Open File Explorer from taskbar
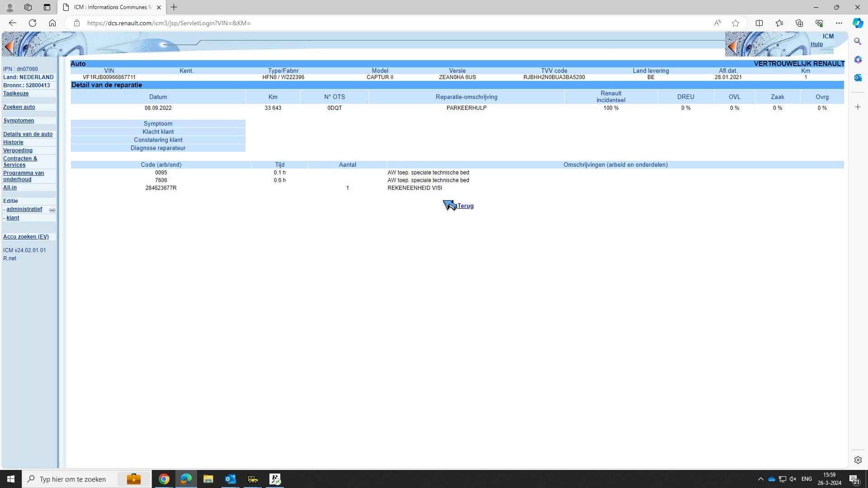Image resolution: width=868 pixels, height=488 pixels. click(208, 479)
